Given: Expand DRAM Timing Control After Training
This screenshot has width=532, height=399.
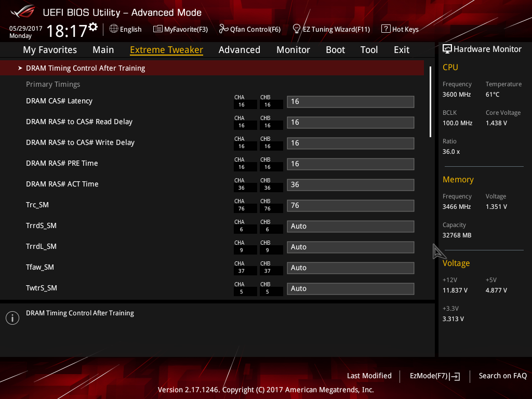Looking at the screenshot, I should pos(85,68).
